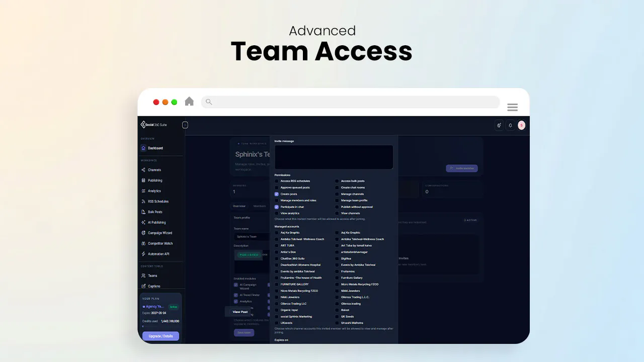This screenshot has width=644, height=362.
Task: Click the Invite message text area
Action: coord(334,157)
